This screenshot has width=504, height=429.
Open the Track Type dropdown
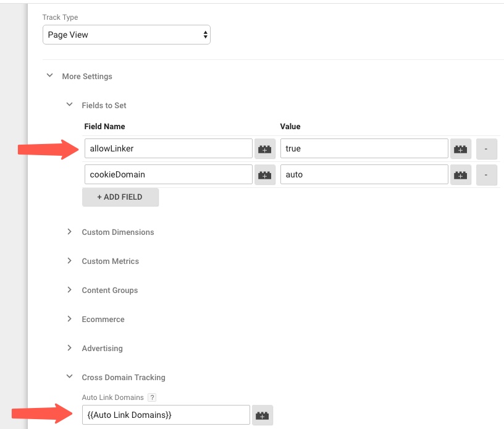(126, 35)
